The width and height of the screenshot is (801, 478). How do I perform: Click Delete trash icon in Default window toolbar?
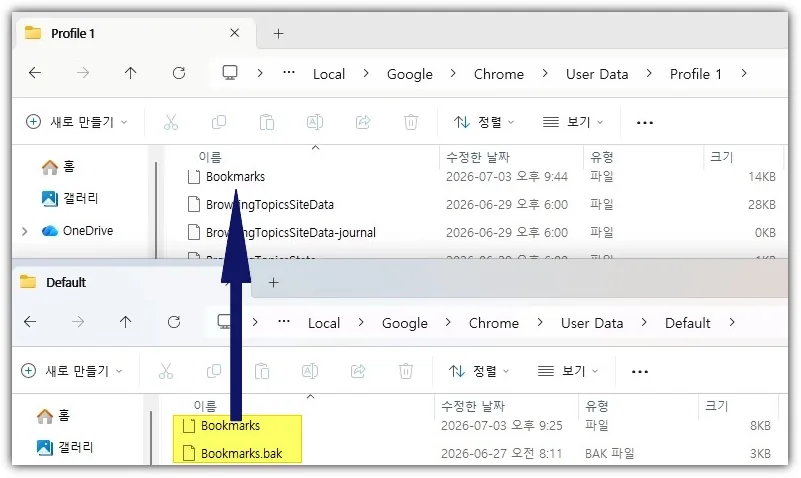(x=406, y=371)
